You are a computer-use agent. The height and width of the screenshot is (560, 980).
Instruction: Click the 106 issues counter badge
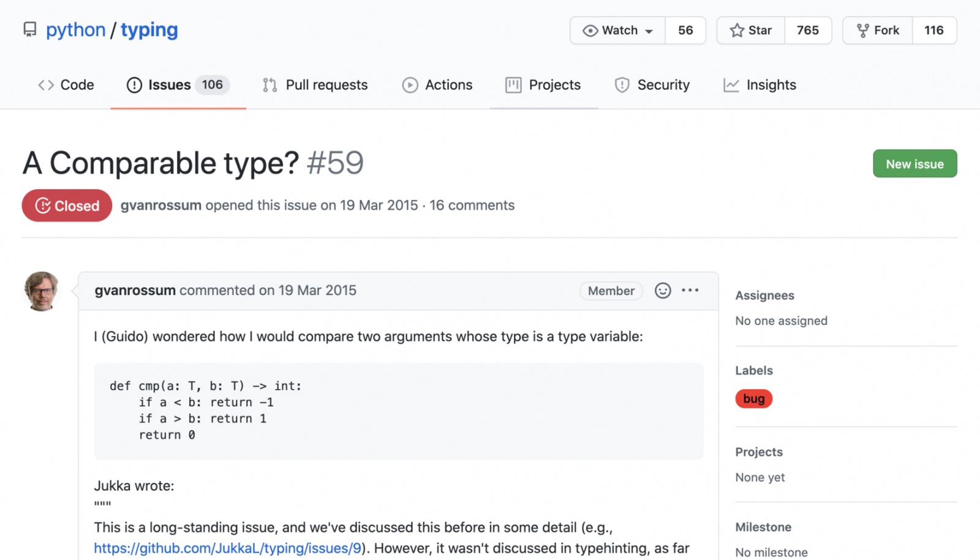pos(213,84)
